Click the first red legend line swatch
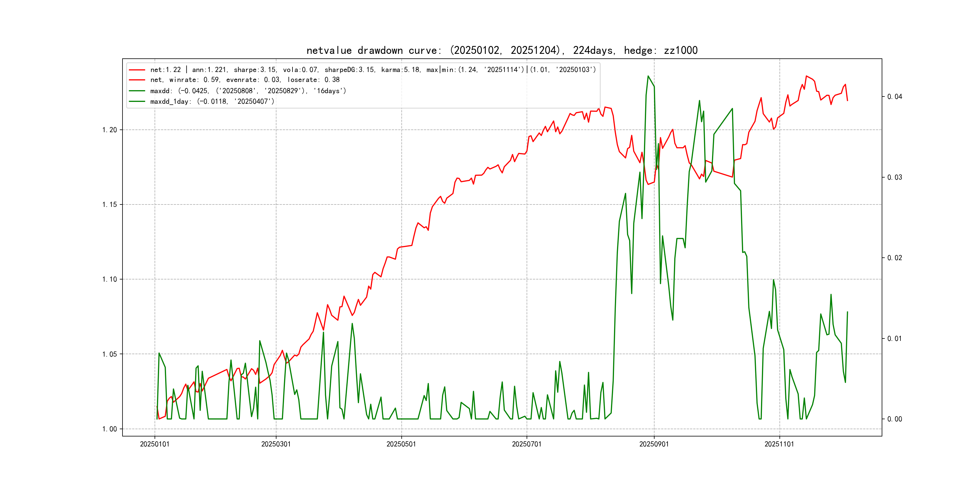Image resolution: width=980 pixels, height=490 pixels. point(137,70)
